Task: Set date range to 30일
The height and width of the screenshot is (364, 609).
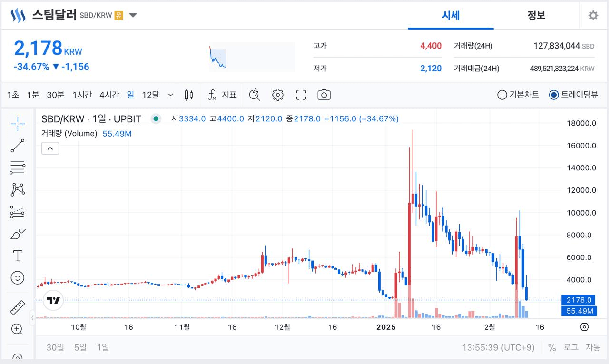Action: coord(55,347)
